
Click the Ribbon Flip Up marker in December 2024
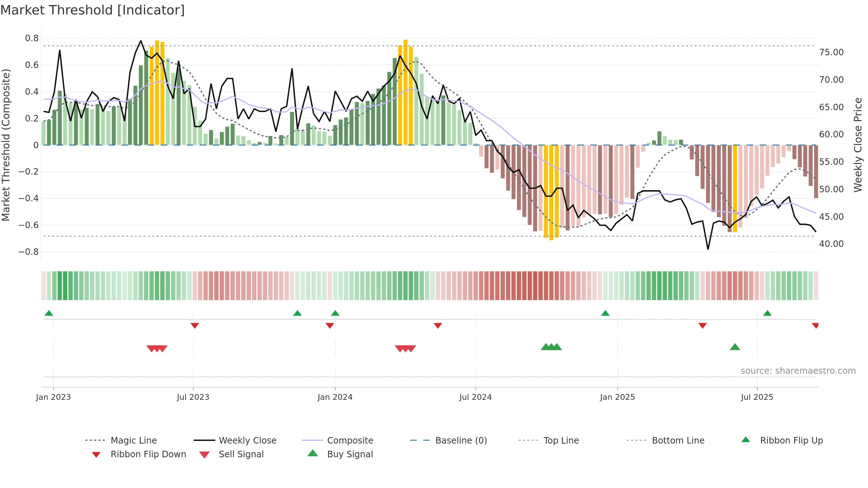click(x=605, y=313)
